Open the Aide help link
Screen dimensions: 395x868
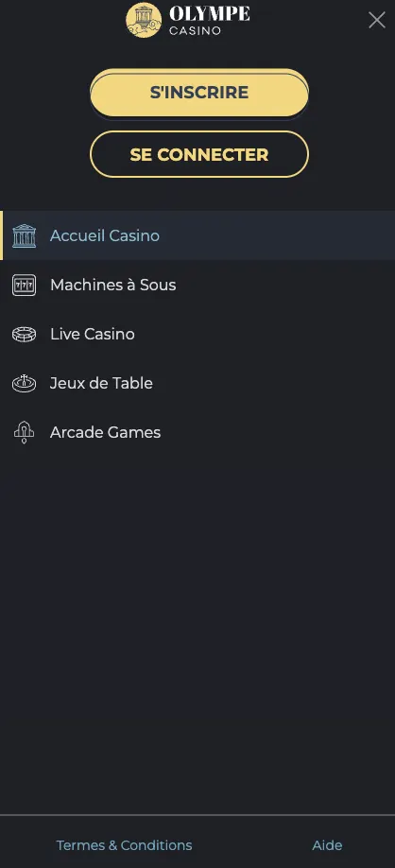tap(327, 845)
